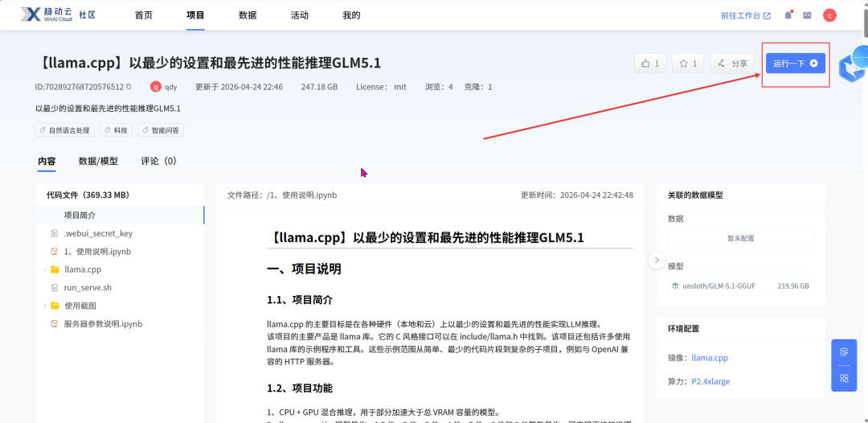Screen dimensions: 868x423
Task: Click the floating assistant mascot icon
Action: point(853,64)
